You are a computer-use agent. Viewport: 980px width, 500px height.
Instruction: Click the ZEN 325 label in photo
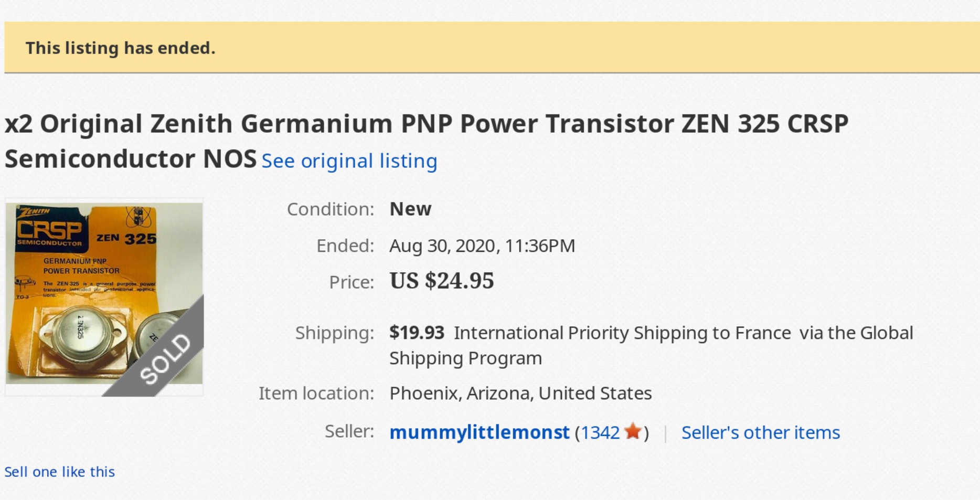pos(126,239)
